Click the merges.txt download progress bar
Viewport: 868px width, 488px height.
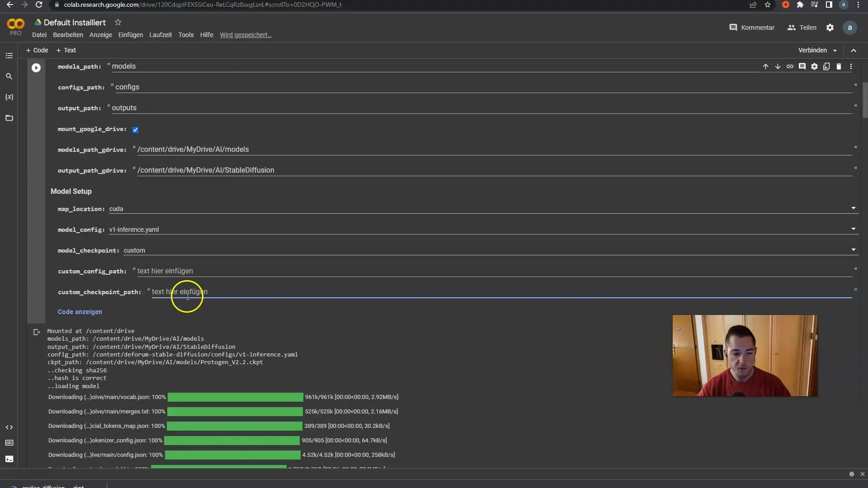tap(235, 412)
